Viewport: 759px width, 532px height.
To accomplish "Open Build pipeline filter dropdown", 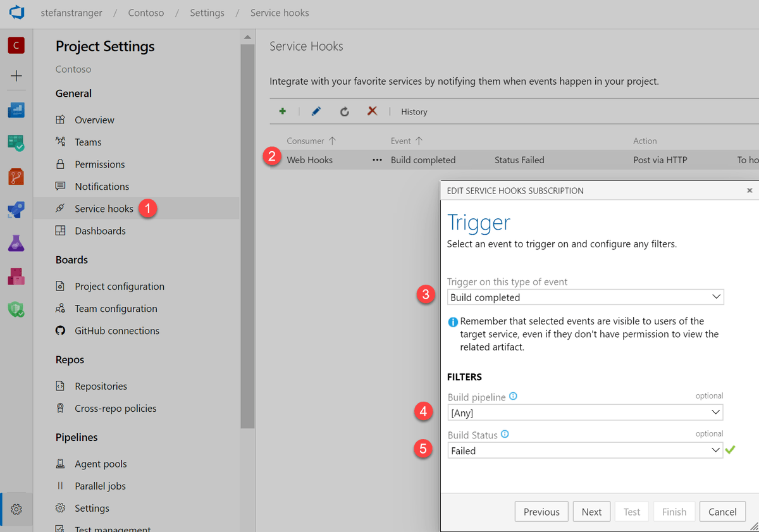I will coord(585,413).
